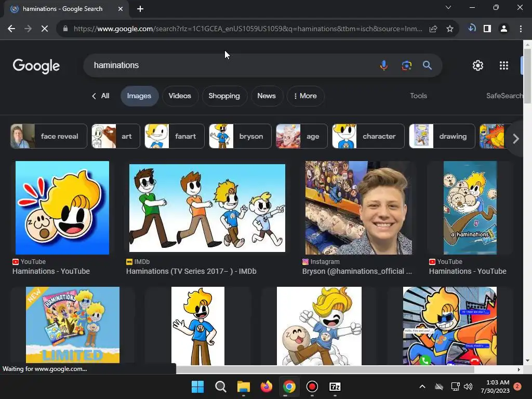Image resolution: width=532 pixels, height=399 pixels.
Task: Open the clock showing 1:03 AM
Action: [495, 387]
